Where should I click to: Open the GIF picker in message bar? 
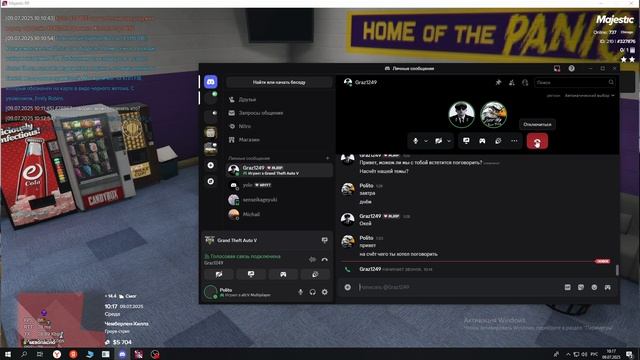click(x=567, y=287)
